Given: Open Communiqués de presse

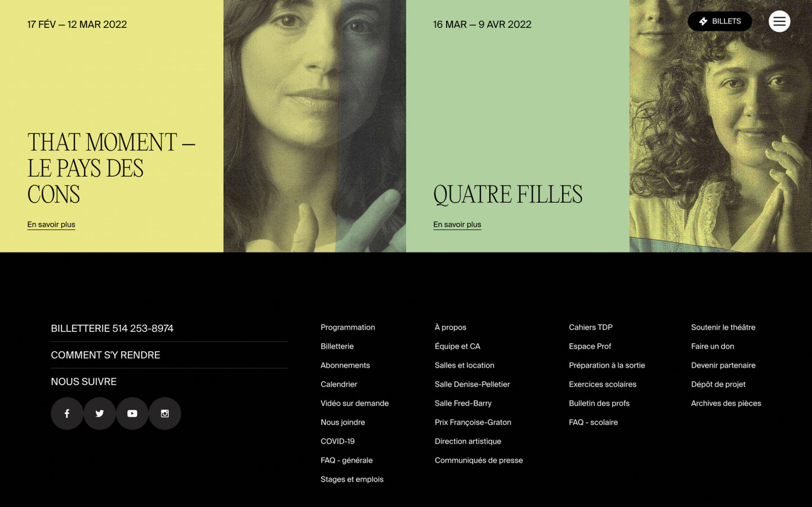Looking at the screenshot, I should (x=479, y=460).
